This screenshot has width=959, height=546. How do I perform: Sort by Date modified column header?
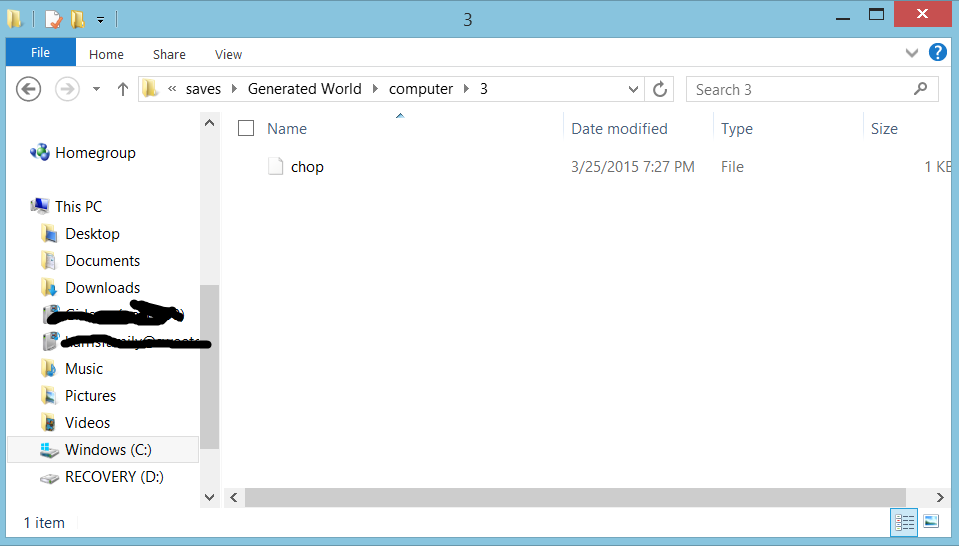pos(619,128)
